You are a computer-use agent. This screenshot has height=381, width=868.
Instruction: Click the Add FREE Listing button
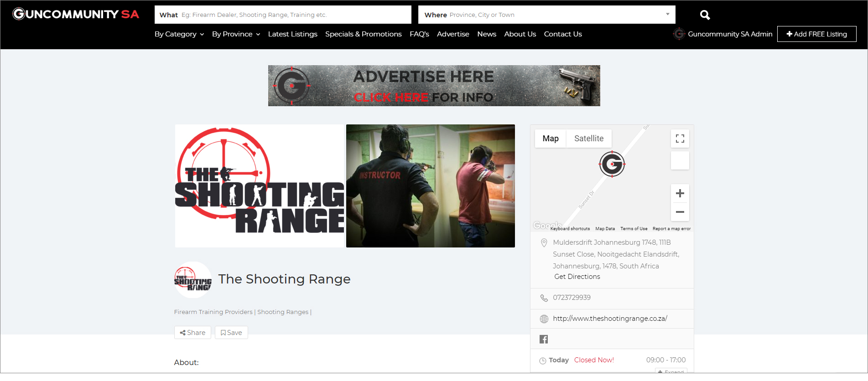tap(816, 34)
